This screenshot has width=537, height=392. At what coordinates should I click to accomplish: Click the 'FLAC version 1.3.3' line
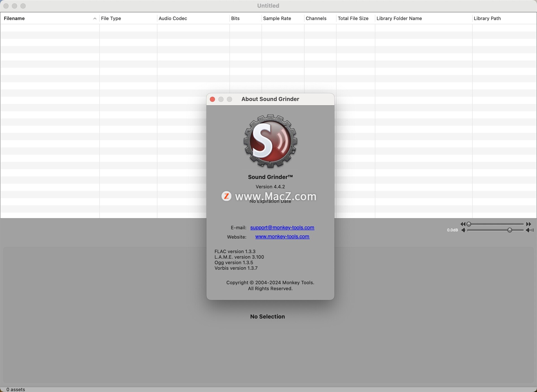(235, 251)
